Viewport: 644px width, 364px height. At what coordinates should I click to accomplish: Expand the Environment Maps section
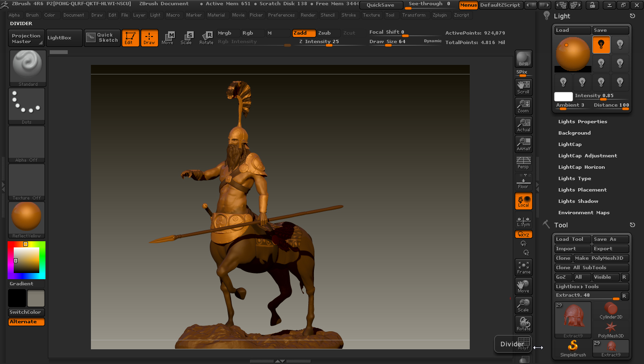pyautogui.click(x=584, y=213)
